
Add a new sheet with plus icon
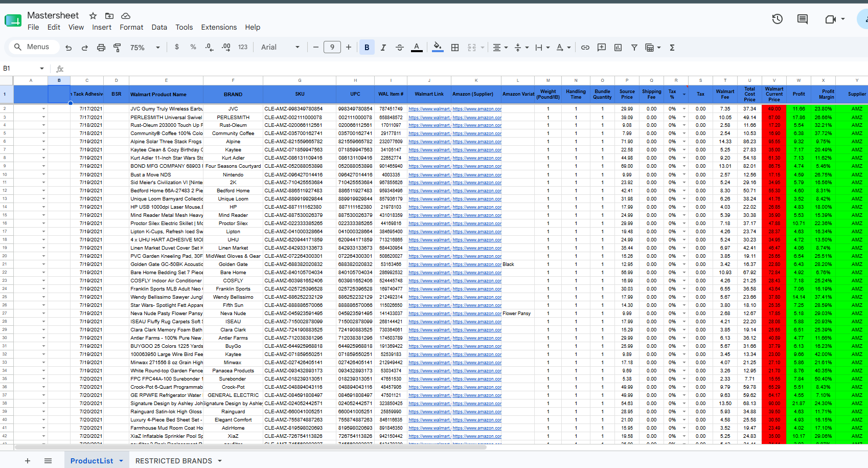(x=28, y=461)
